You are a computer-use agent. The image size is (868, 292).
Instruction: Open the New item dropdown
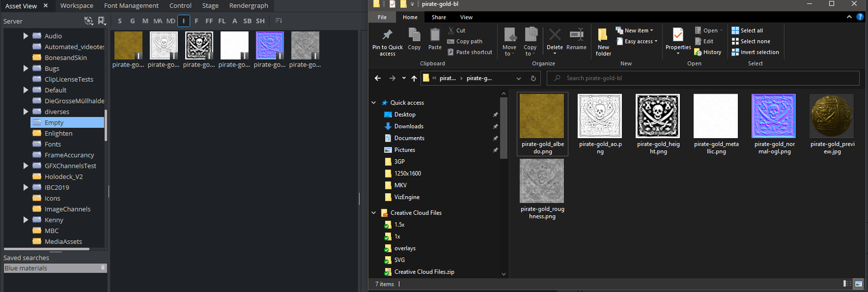click(634, 30)
